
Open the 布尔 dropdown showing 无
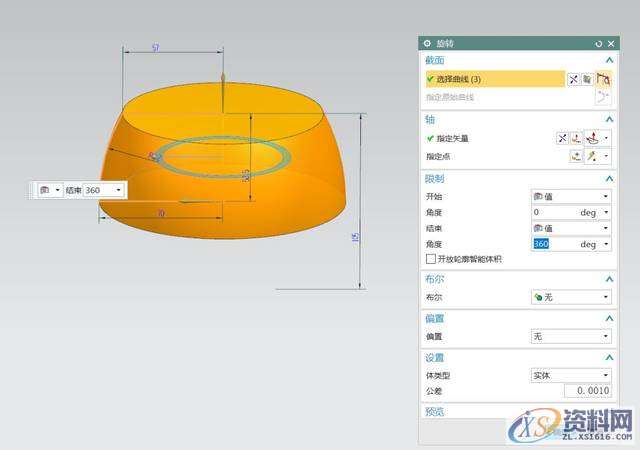[x=570, y=297]
